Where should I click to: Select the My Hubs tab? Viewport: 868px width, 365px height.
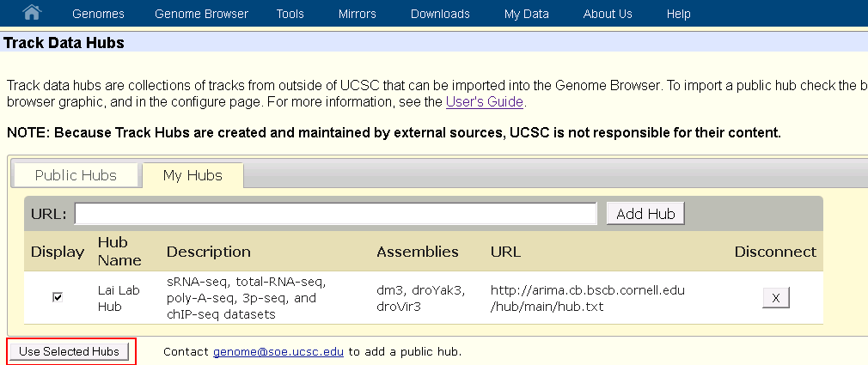pyautogui.click(x=193, y=175)
